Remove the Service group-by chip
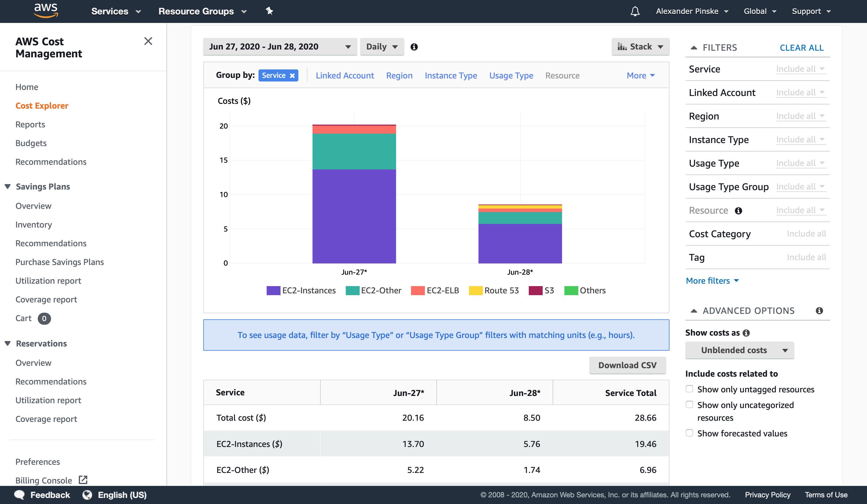The width and height of the screenshot is (867, 504). tap(292, 76)
